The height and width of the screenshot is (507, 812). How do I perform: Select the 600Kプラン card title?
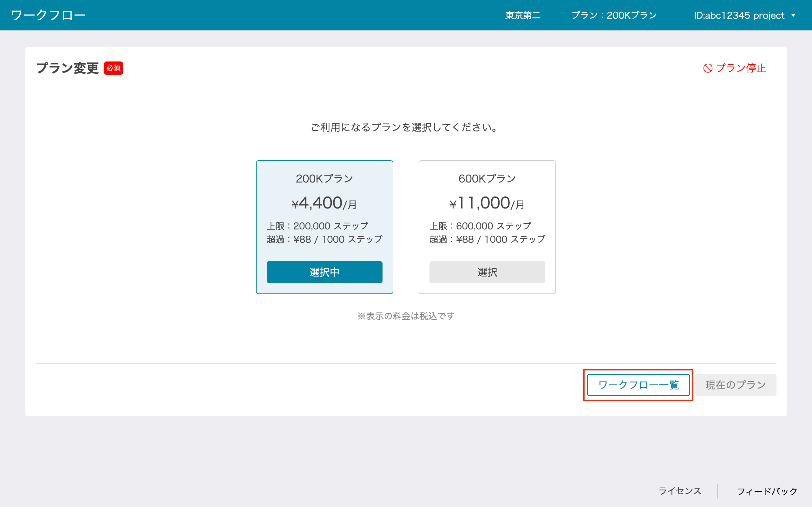click(x=487, y=179)
